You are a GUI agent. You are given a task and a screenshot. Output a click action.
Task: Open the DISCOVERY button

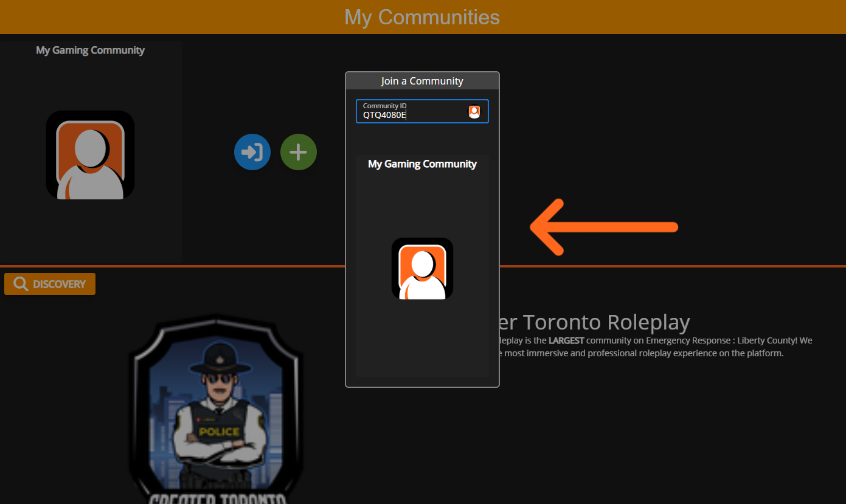pyautogui.click(x=50, y=284)
